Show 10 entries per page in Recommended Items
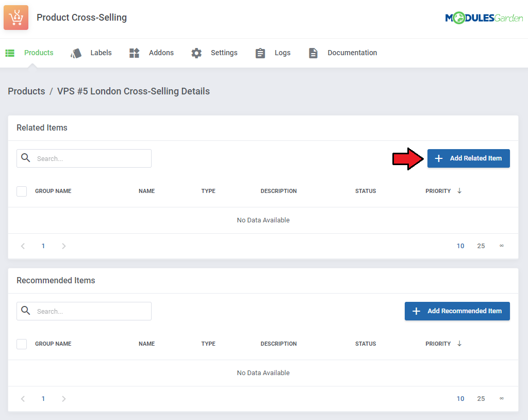This screenshot has height=420, width=528. pos(460,399)
